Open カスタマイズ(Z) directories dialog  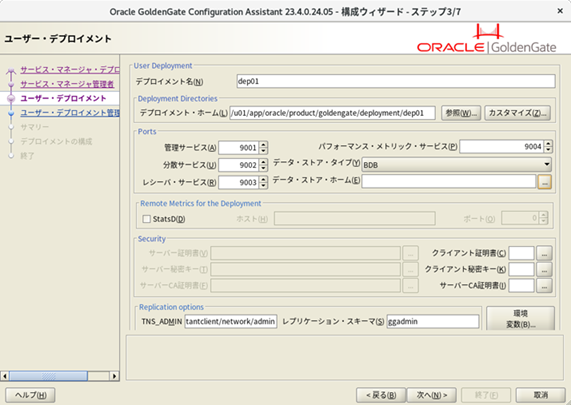pos(517,113)
